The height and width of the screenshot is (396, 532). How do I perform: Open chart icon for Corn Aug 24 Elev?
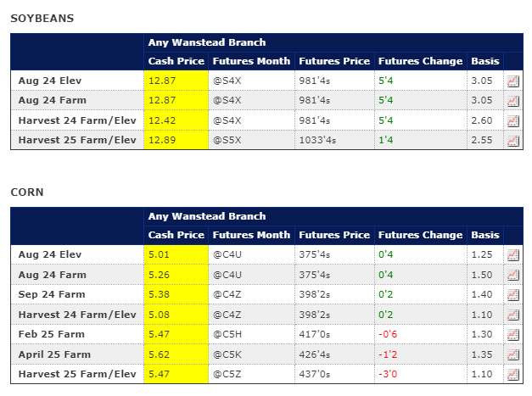click(512, 254)
